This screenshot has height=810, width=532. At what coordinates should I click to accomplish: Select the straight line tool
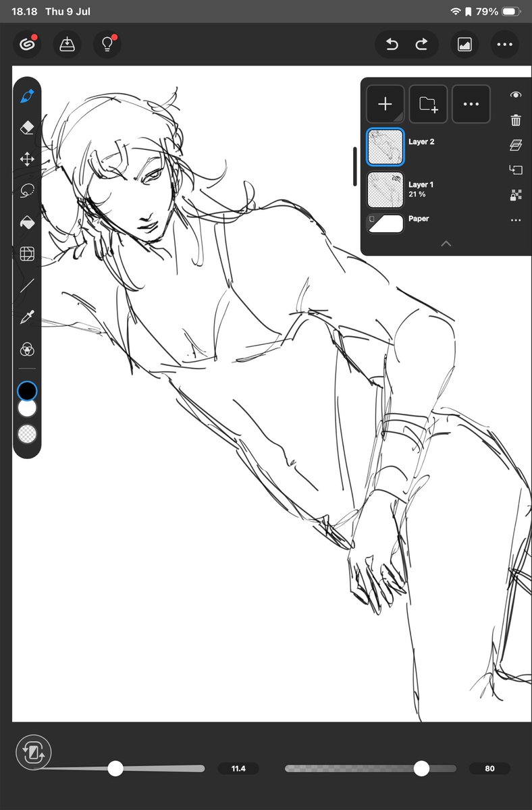click(27, 286)
